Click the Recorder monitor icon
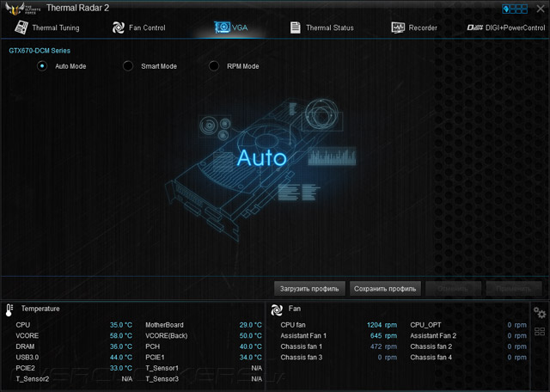 point(398,28)
